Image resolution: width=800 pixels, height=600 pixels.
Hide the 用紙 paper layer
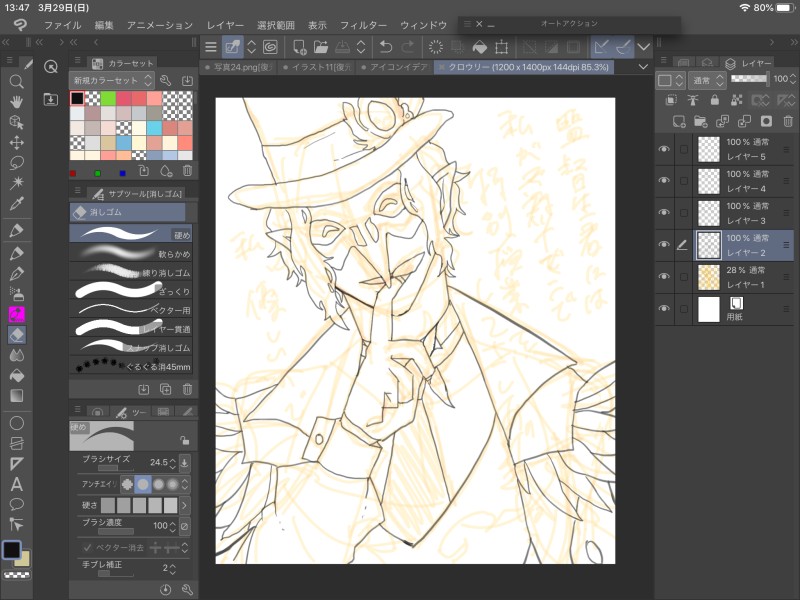pos(664,309)
